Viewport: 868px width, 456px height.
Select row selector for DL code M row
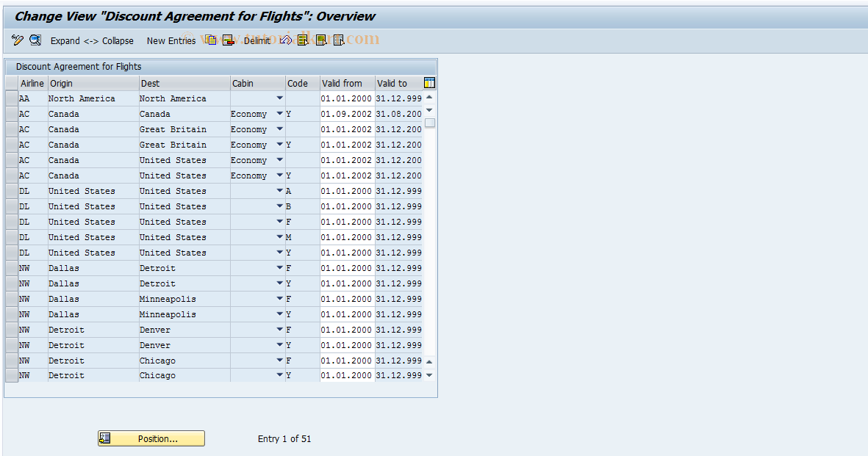12,237
